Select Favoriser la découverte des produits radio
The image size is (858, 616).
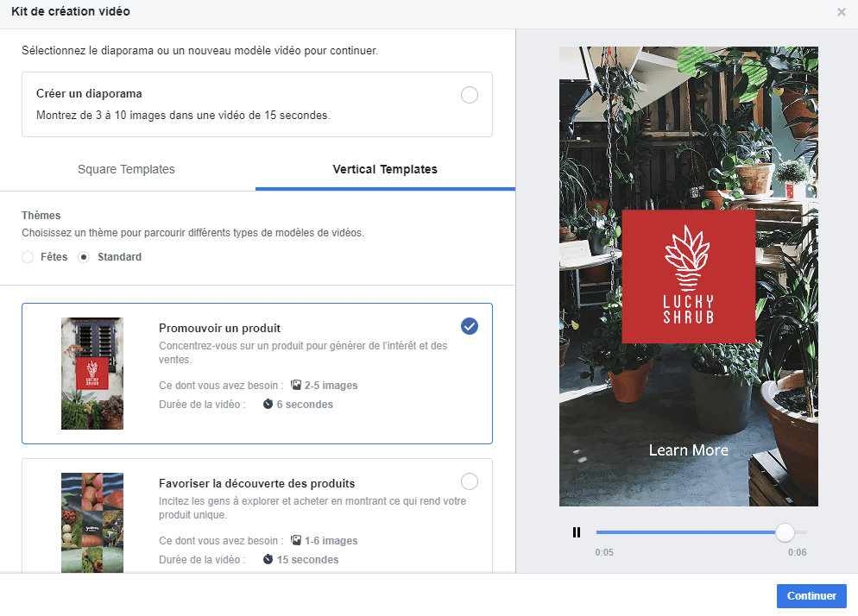[469, 481]
